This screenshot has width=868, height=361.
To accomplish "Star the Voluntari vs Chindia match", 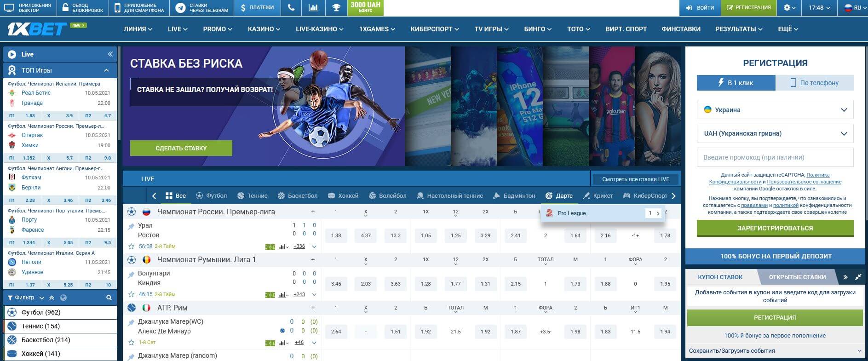I will click(x=132, y=294).
